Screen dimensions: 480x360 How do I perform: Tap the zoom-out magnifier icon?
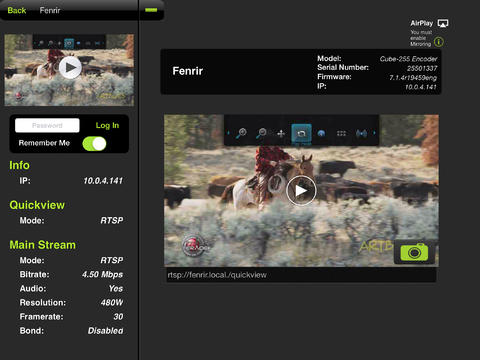point(261,133)
